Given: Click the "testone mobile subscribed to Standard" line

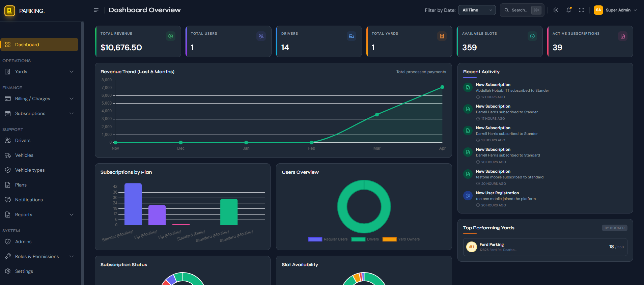Looking at the screenshot, I should point(510,177).
